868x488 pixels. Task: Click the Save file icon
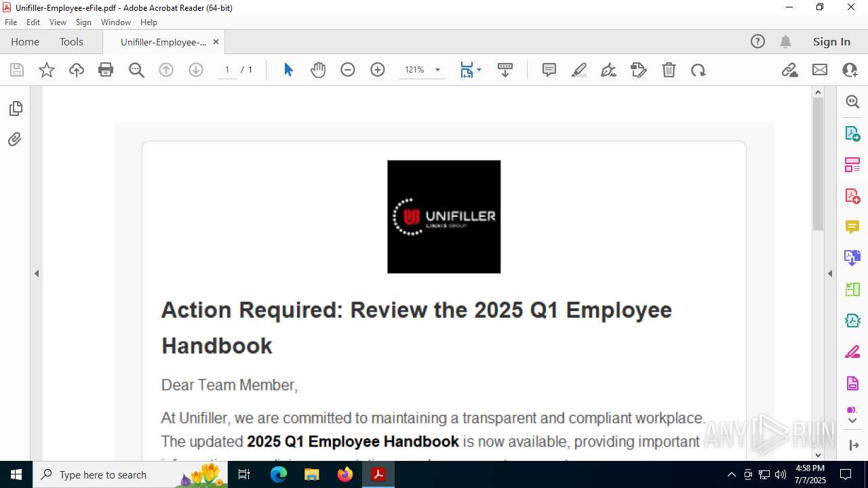pos(17,70)
